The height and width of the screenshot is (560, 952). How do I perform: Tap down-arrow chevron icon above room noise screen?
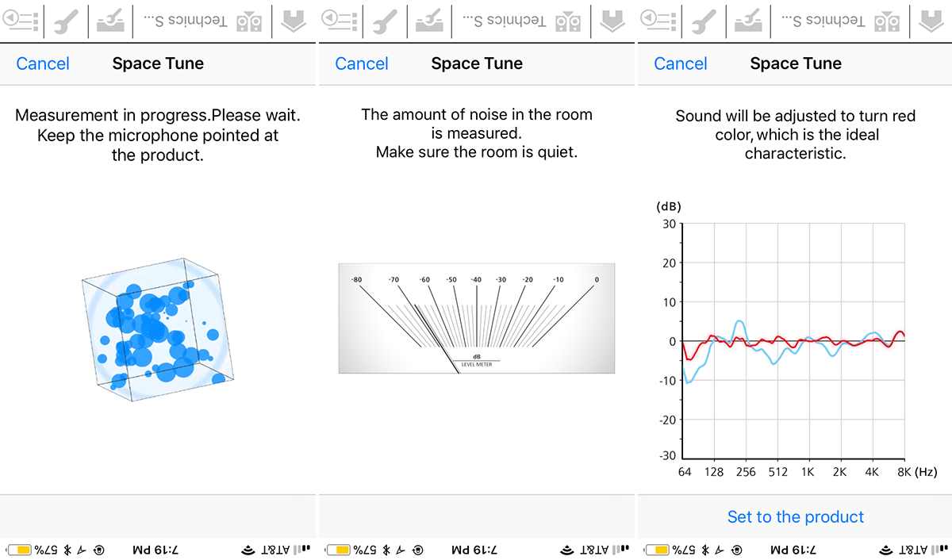pos(612,21)
